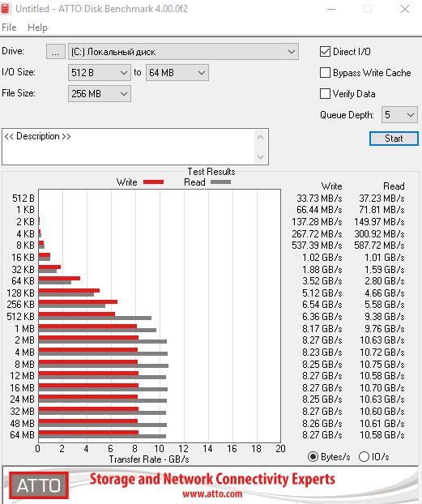Click the Write column header
The image size is (422, 504).
[331, 186]
